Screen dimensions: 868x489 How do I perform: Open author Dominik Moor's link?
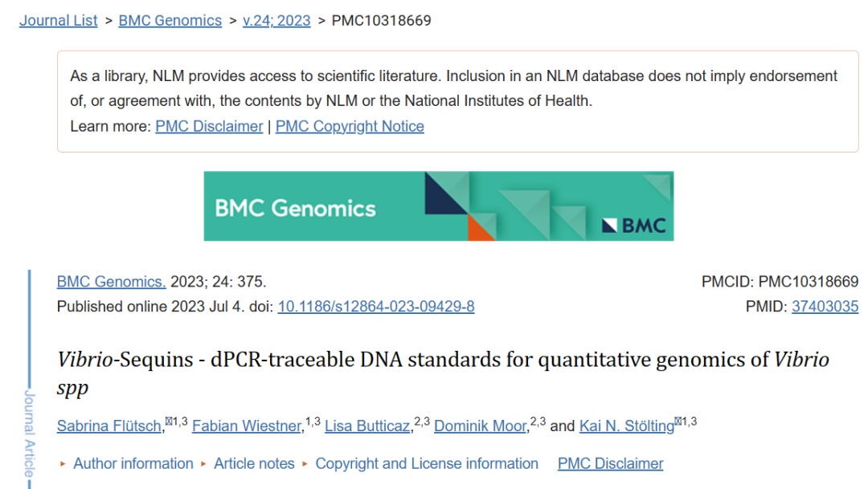coord(480,426)
